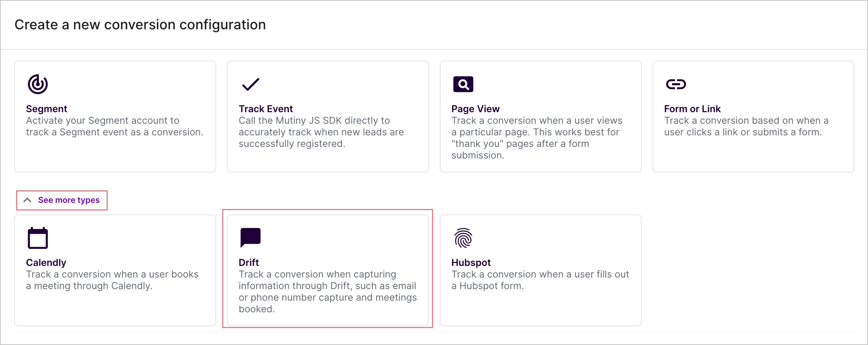Image resolution: width=868 pixels, height=345 pixels.
Task: Select the Drift conversion type title
Action: 249,262
